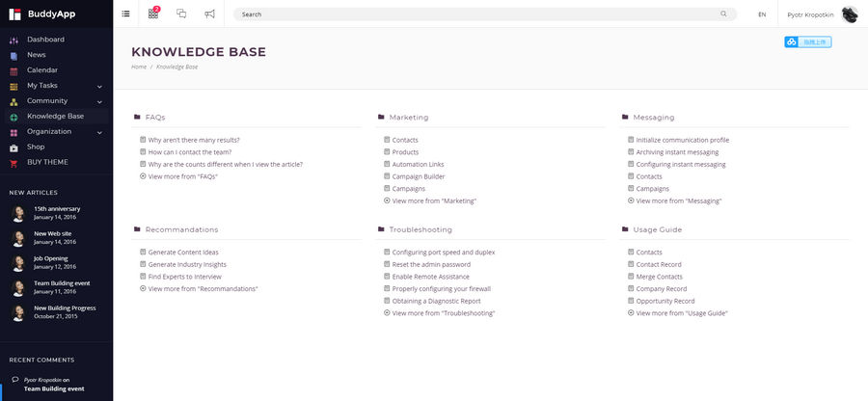Open Initialize communication profile article
This screenshot has height=401, width=868.
(x=683, y=140)
